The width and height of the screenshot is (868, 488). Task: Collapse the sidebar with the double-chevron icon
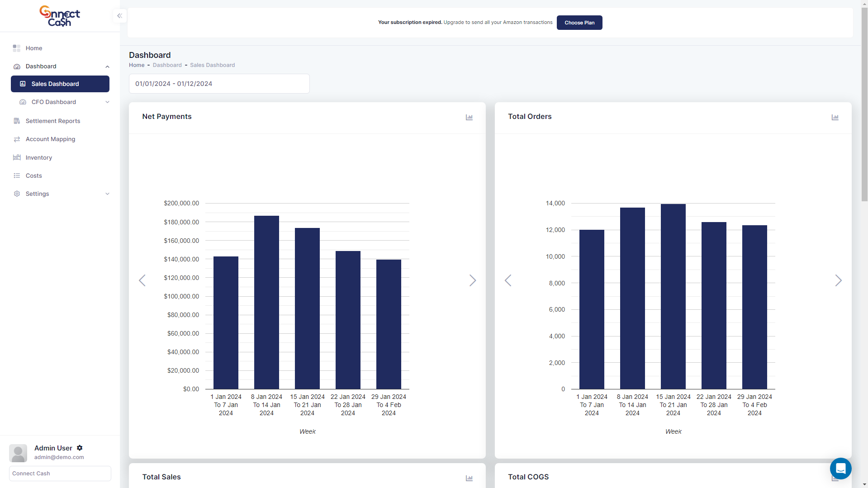(x=119, y=16)
